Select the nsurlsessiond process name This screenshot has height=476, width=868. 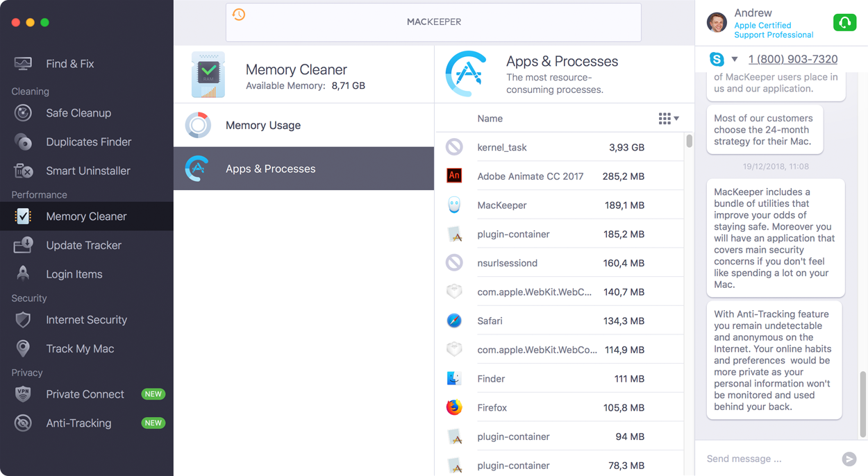pyautogui.click(x=508, y=263)
